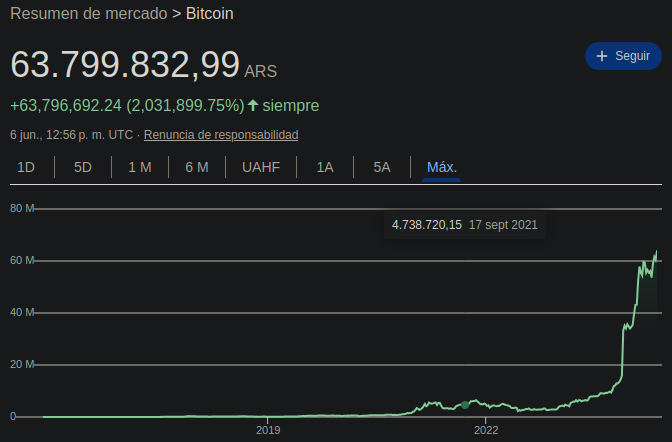The height and width of the screenshot is (442, 672).
Task: Select the 5D time range tab
Action: [83, 167]
